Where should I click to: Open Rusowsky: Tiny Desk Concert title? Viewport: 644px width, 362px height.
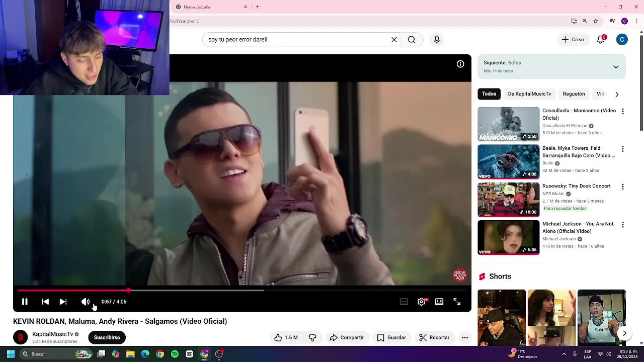coord(576,186)
